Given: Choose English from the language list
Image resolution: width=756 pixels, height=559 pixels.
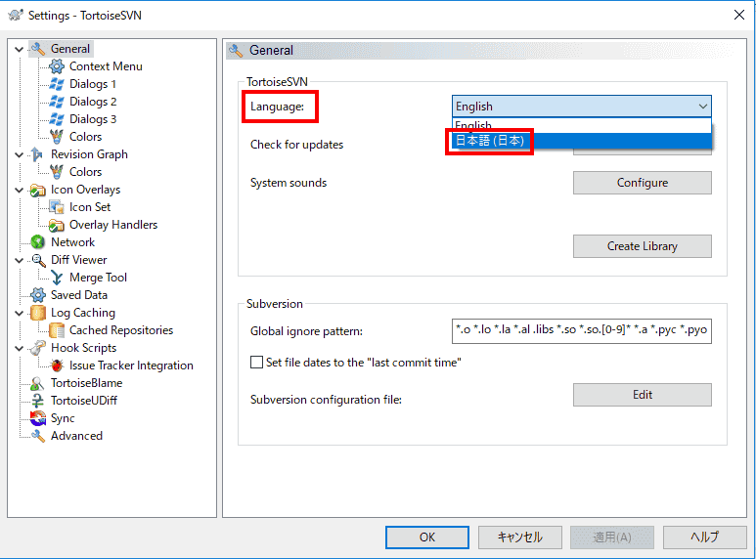Looking at the screenshot, I should click(582, 125).
